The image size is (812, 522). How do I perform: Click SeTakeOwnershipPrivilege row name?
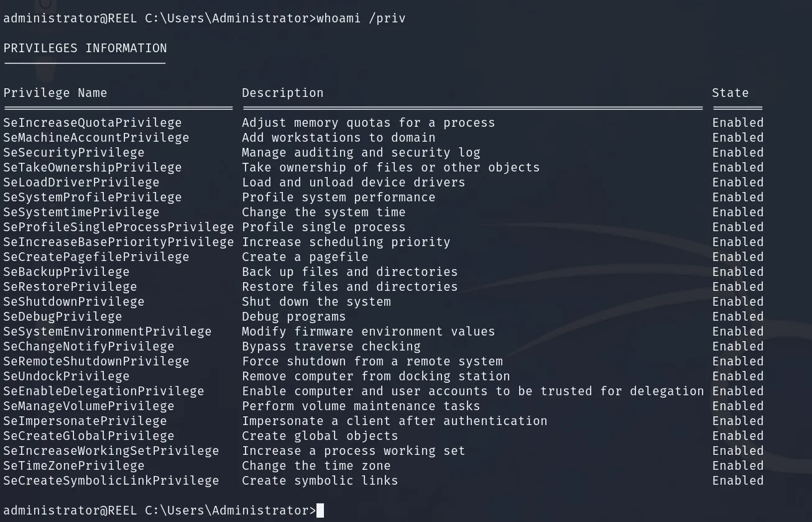[93, 167]
